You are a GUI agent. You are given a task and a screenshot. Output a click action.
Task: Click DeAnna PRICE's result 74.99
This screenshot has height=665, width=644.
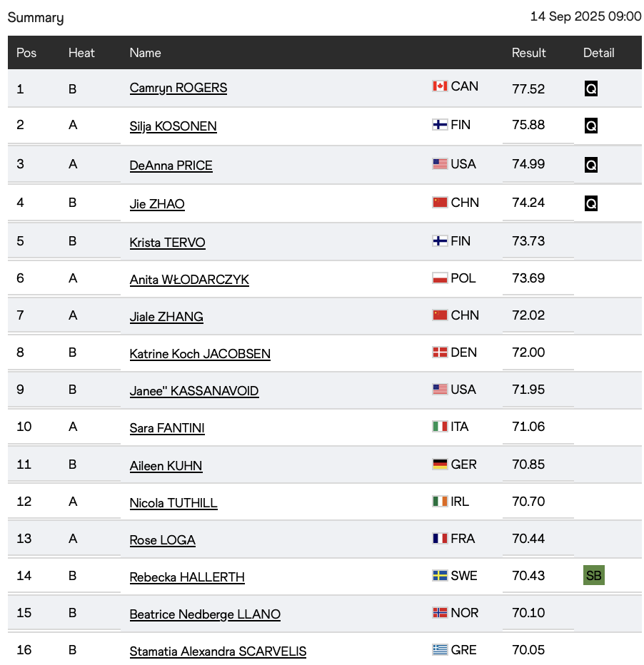(528, 164)
